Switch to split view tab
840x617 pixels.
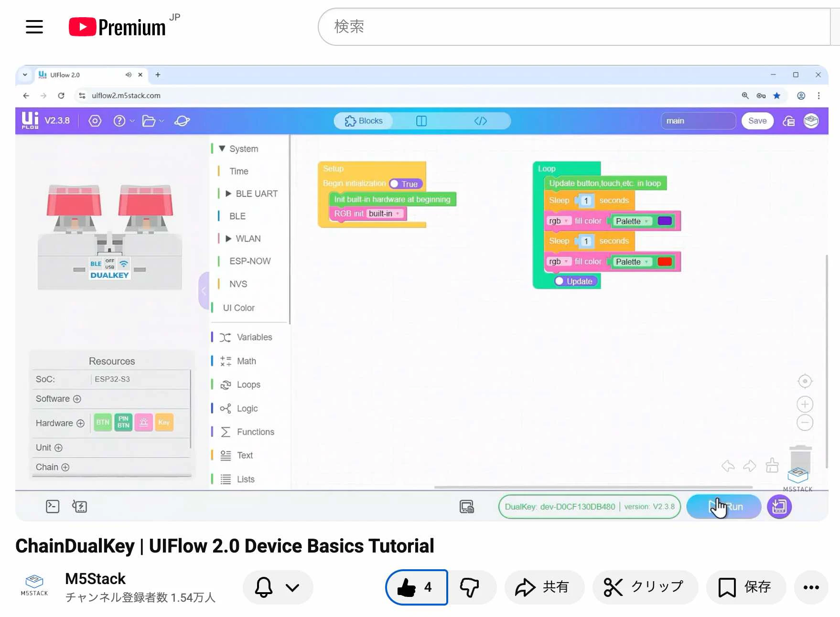421,121
